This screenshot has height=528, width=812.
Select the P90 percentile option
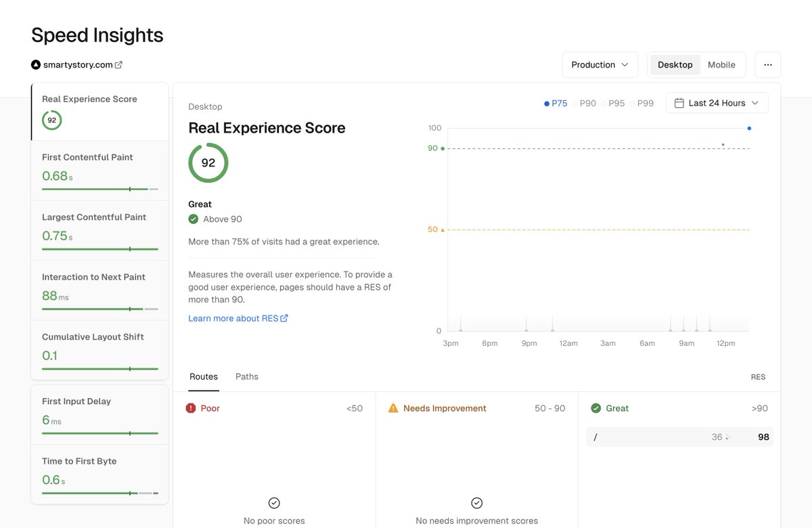pos(585,104)
